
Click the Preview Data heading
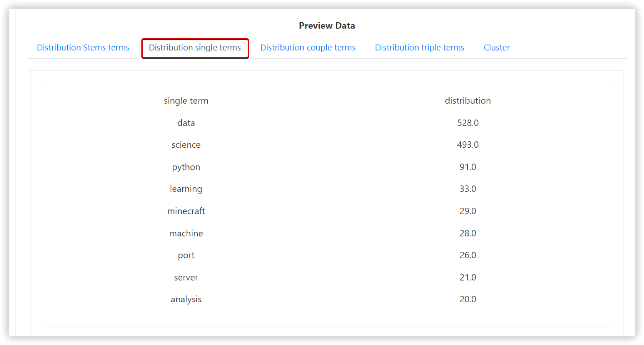327,26
